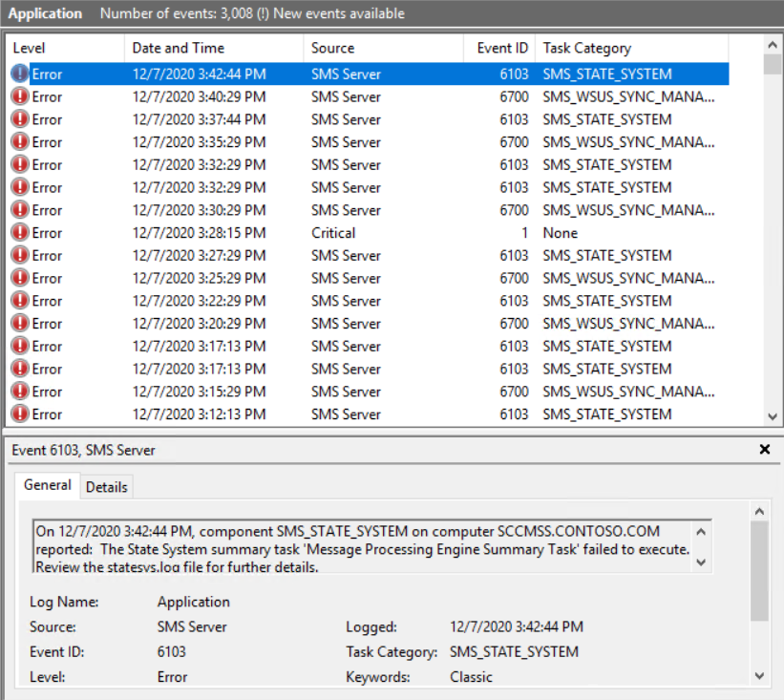Click the error icon for the 3:40:29 PM event
The width and height of the screenshot is (784, 700).
point(20,96)
